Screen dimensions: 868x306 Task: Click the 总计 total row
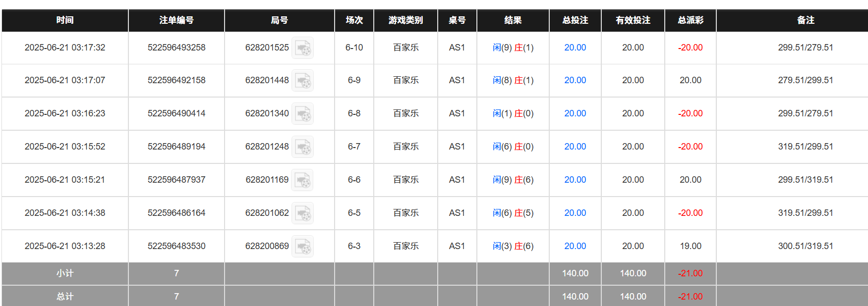64,296
